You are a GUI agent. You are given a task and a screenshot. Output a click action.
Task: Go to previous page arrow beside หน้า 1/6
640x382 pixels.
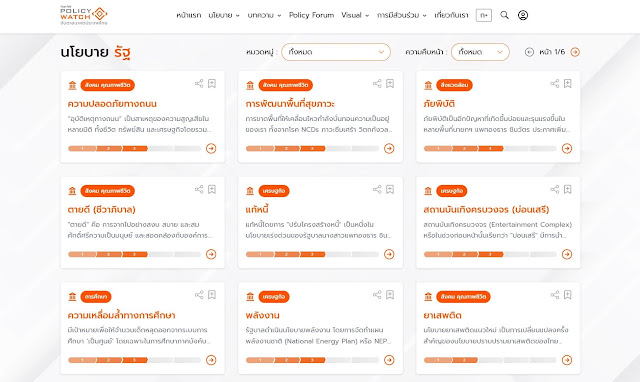click(529, 52)
